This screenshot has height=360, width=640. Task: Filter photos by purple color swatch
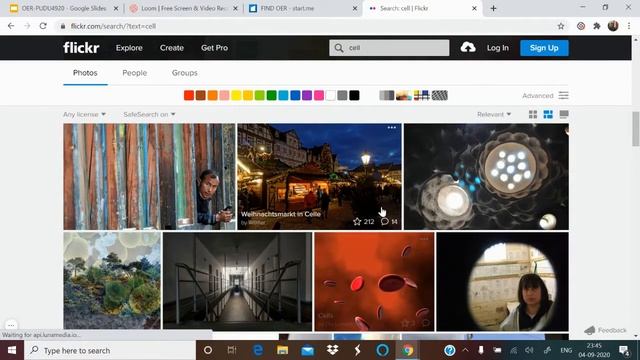click(307, 96)
